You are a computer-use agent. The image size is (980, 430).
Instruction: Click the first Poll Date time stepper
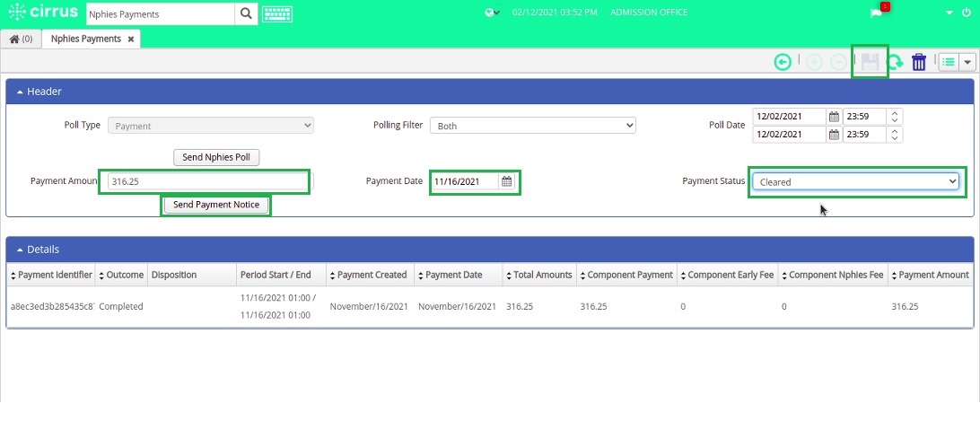pyautogui.click(x=895, y=116)
